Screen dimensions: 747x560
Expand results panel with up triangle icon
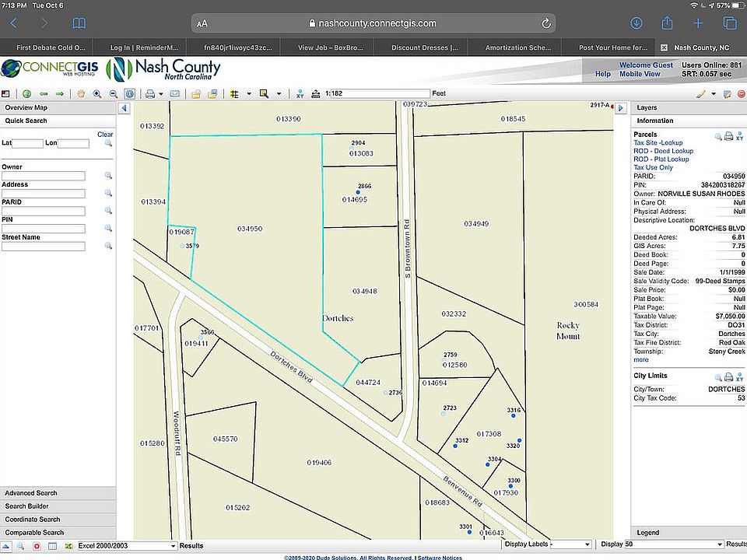[x=5, y=546]
